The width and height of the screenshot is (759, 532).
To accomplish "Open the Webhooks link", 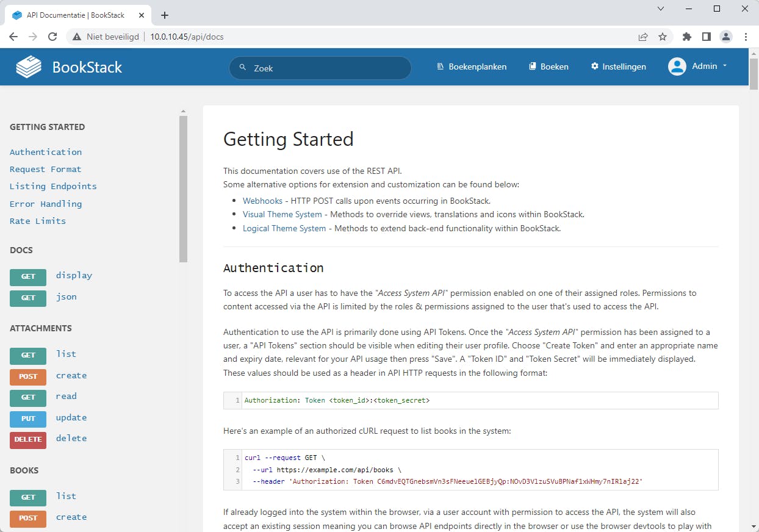I will point(262,201).
